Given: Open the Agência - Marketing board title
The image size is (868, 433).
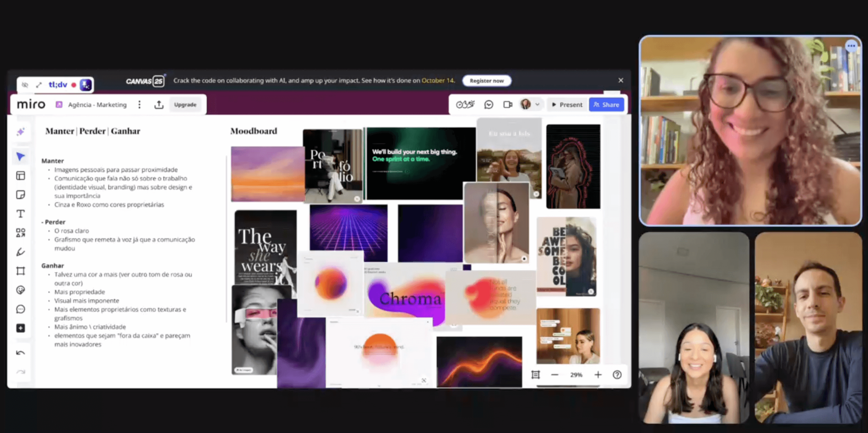Looking at the screenshot, I should 97,105.
